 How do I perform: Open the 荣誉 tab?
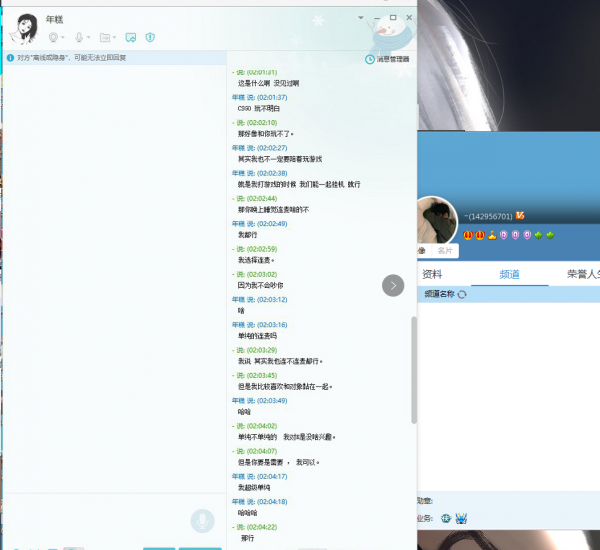coord(582,274)
